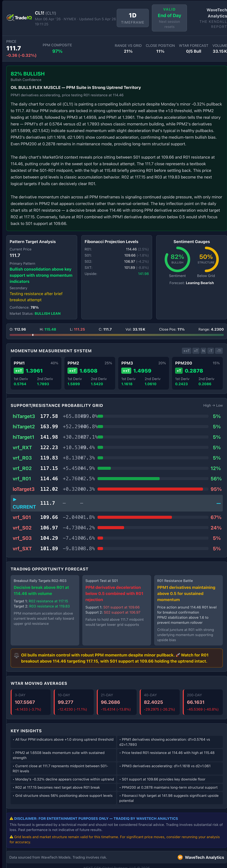The image size is (227, 868).
Task: Click the price change -0.36 (-0.32%)
Action: pyautogui.click(x=21, y=55)
